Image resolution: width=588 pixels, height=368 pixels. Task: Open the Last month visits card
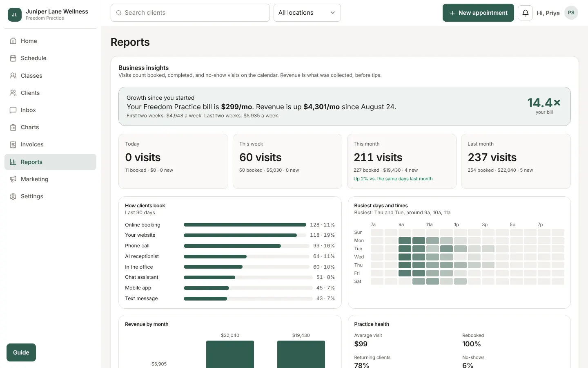[516, 161]
